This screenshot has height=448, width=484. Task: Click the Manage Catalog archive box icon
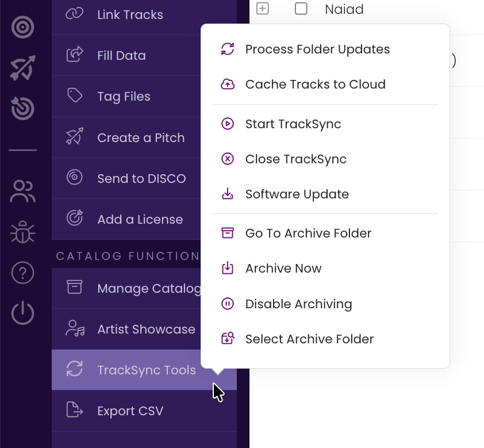point(74,287)
